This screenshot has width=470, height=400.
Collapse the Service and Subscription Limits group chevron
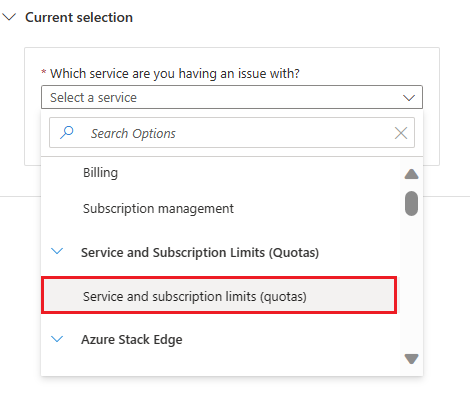click(57, 251)
